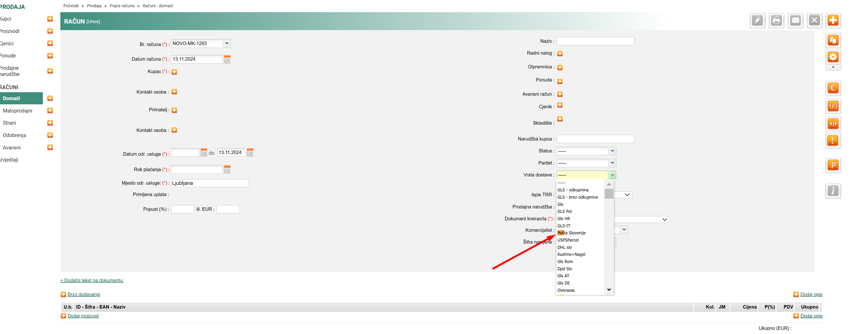
Task: Click the pencil edit icon
Action: [x=758, y=21]
